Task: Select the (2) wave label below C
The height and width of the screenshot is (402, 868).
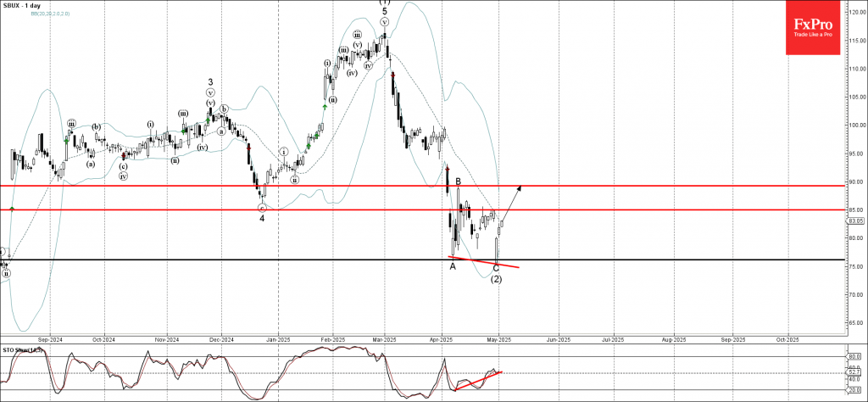Action: (x=496, y=279)
